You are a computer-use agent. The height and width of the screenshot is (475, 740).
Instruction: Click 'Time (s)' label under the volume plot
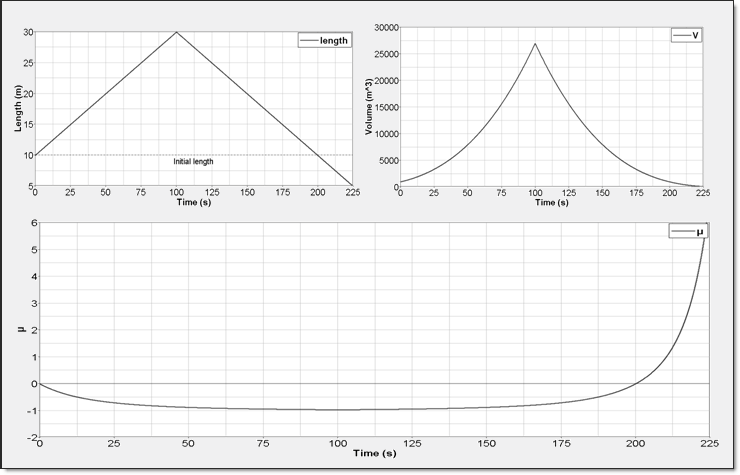(551, 202)
